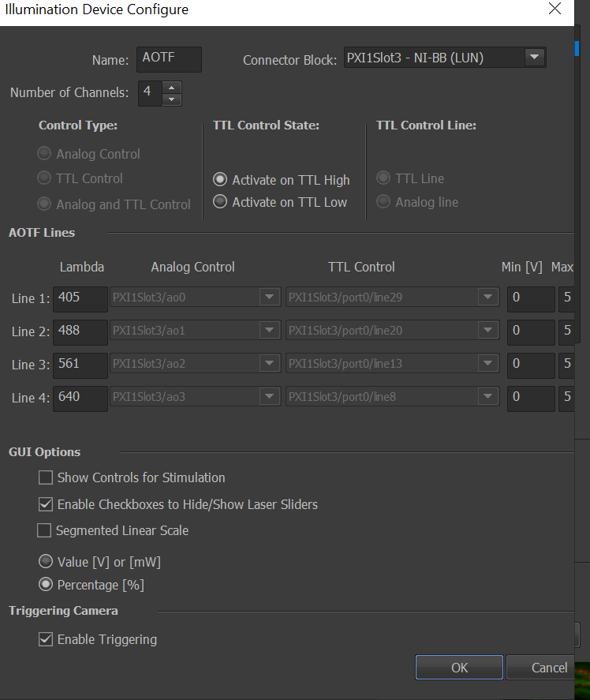This screenshot has width=590, height=700.
Task: Check the Segmented Linear Scale option
Action: [x=44, y=530]
